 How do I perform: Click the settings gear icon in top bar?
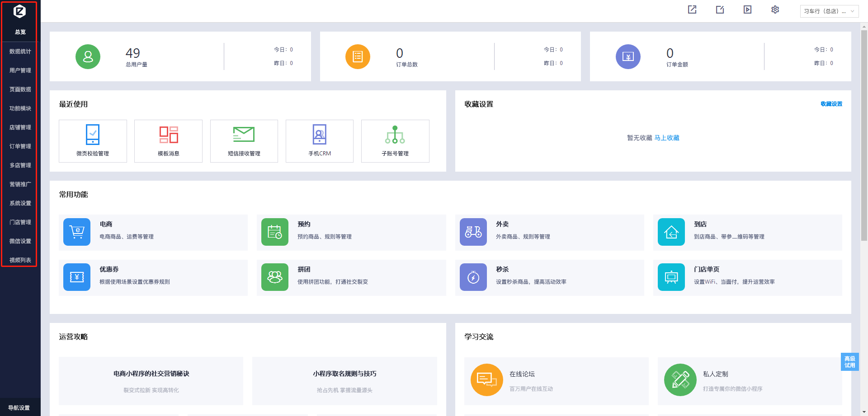click(x=775, y=9)
